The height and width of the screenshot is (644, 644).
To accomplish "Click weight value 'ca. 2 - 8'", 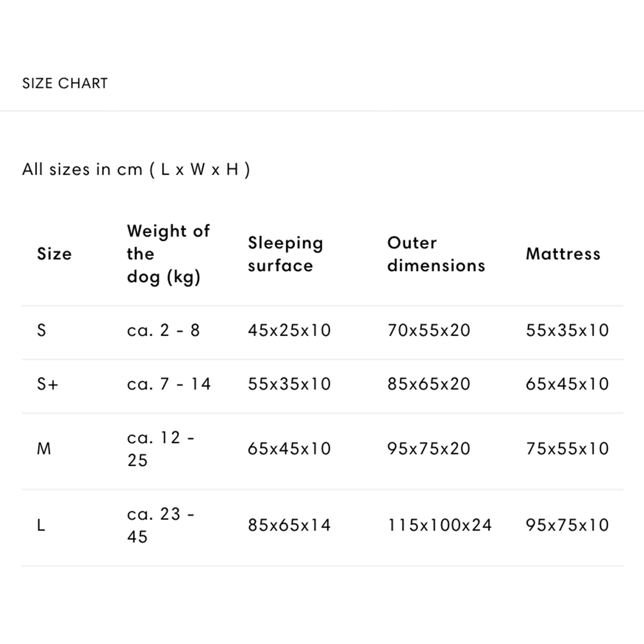I will tap(164, 330).
